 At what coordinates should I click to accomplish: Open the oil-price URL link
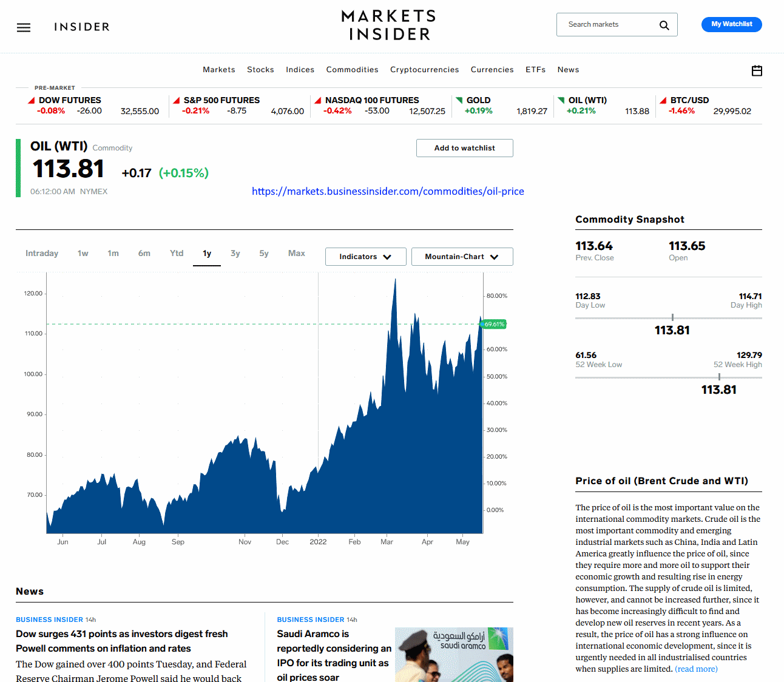[x=388, y=191]
